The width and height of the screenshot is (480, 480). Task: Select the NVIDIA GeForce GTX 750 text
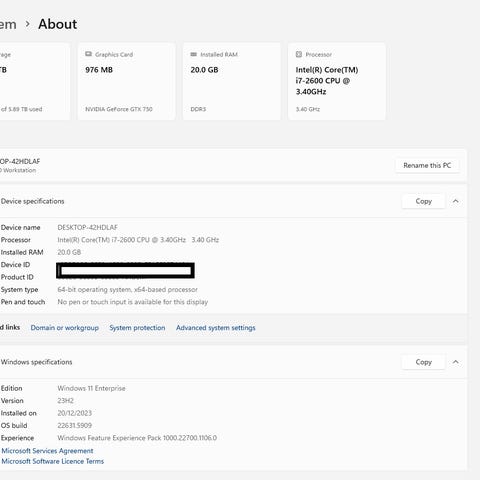coord(119,109)
